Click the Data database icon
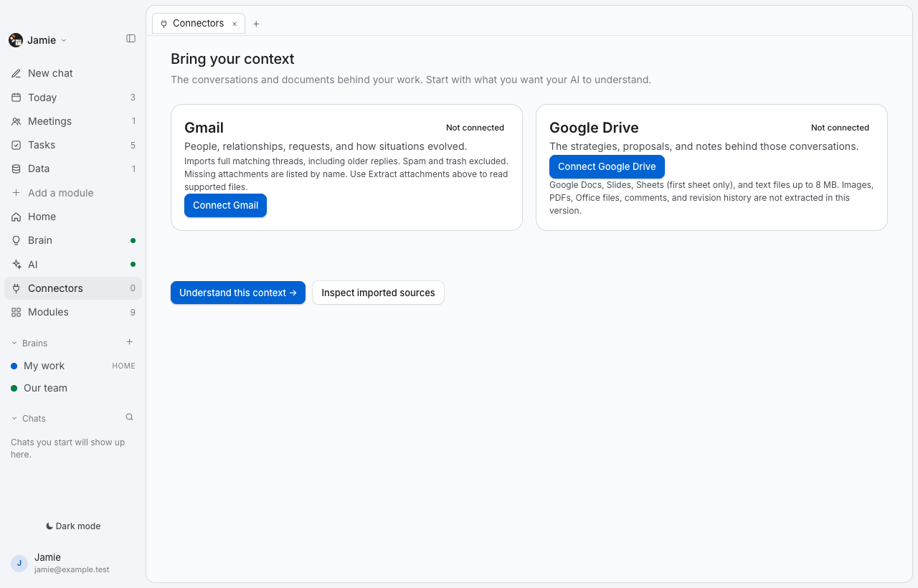 (16, 169)
